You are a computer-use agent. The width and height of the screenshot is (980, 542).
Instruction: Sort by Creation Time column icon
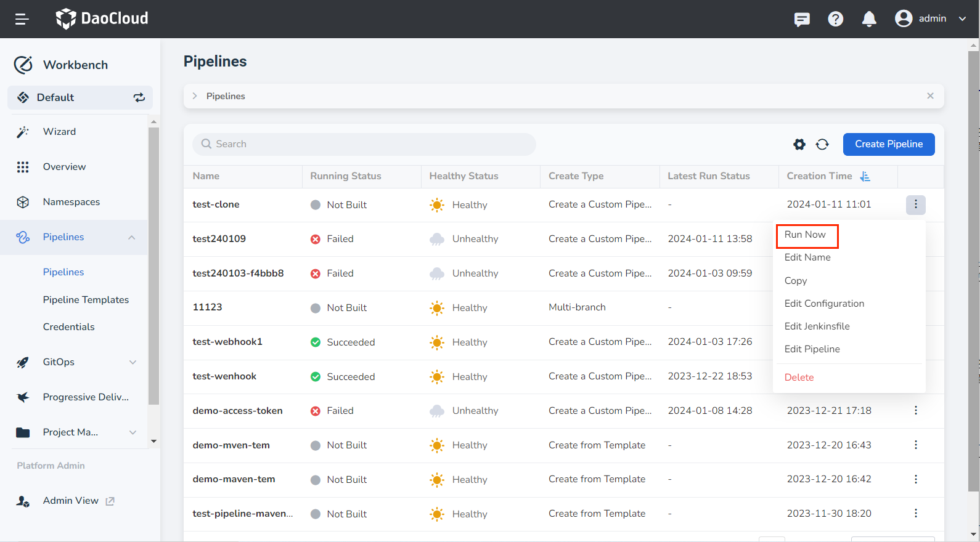tap(865, 176)
